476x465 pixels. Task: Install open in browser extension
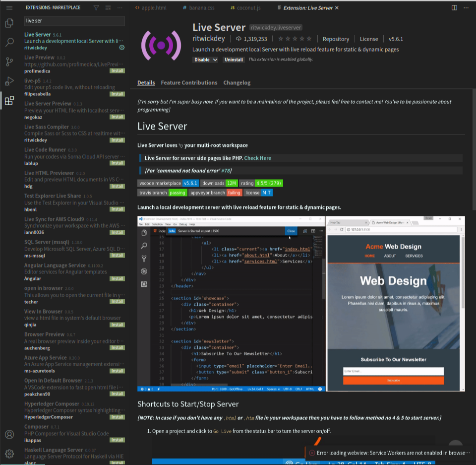(117, 302)
